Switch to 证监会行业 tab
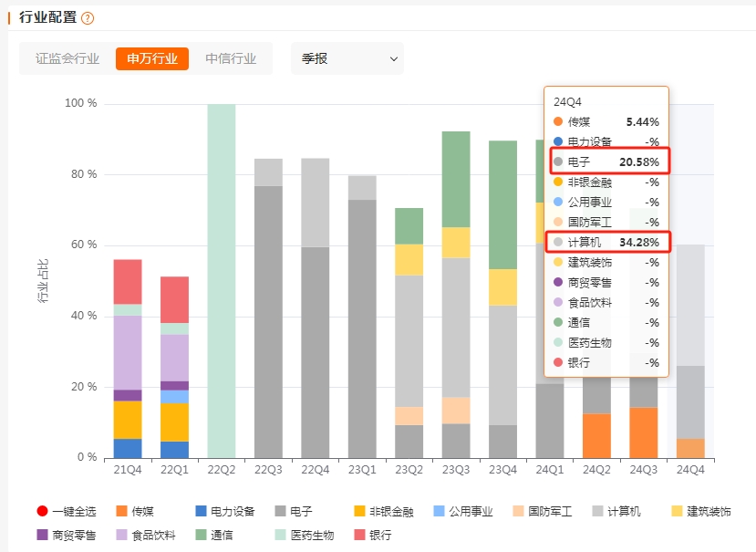The width and height of the screenshot is (756, 552). click(x=67, y=58)
